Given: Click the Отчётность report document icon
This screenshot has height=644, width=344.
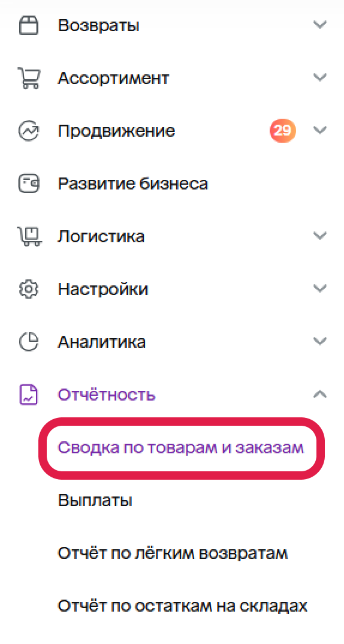Looking at the screenshot, I should (29, 395).
